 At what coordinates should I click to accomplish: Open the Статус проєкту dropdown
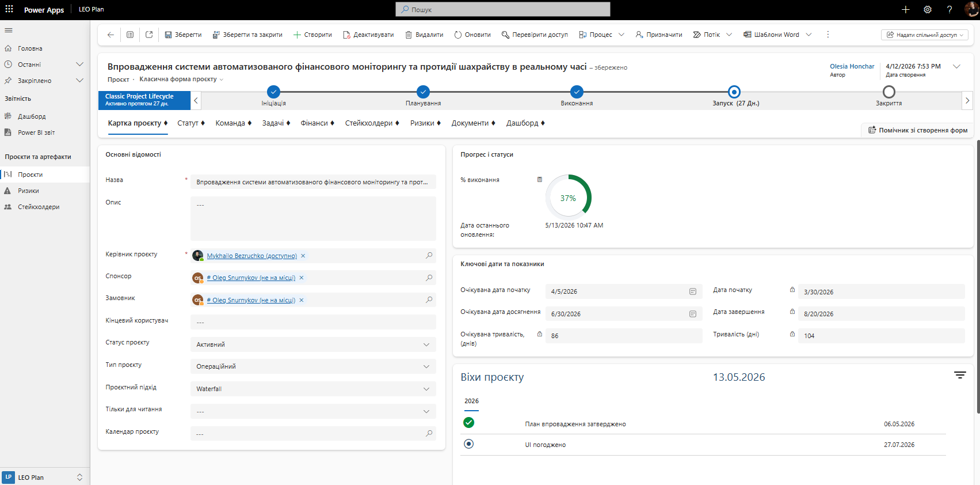coord(313,344)
